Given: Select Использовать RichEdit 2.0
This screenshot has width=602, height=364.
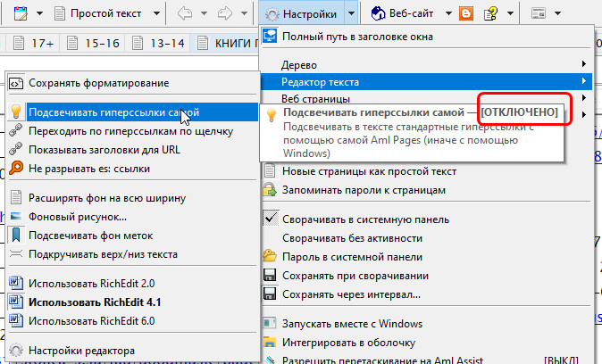Looking at the screenshot, I should [132, 284].
